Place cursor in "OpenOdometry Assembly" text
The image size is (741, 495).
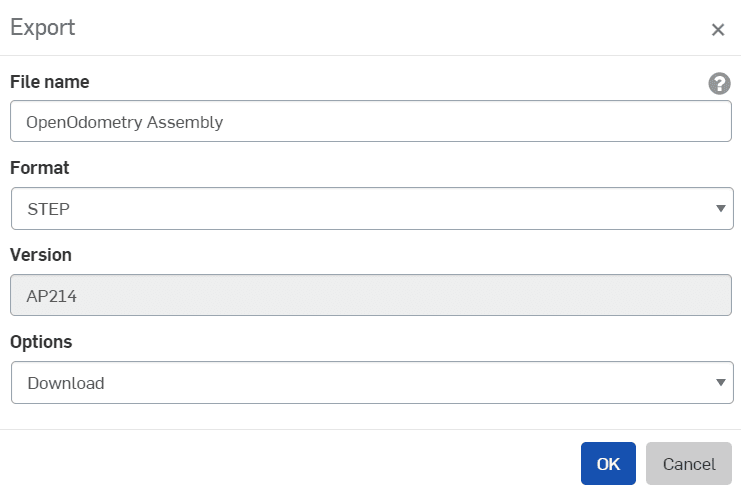point(125,123)
